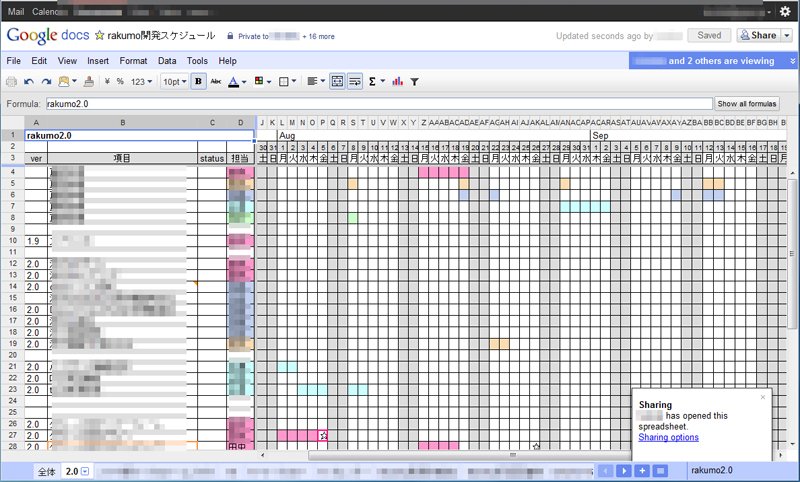Click the '+ 16 more' link

point(318,36)
